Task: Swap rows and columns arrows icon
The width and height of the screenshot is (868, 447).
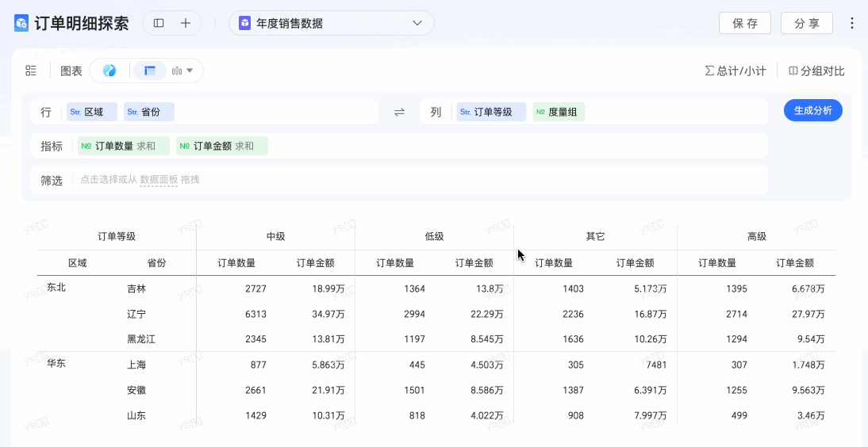Action: (399, 113)
